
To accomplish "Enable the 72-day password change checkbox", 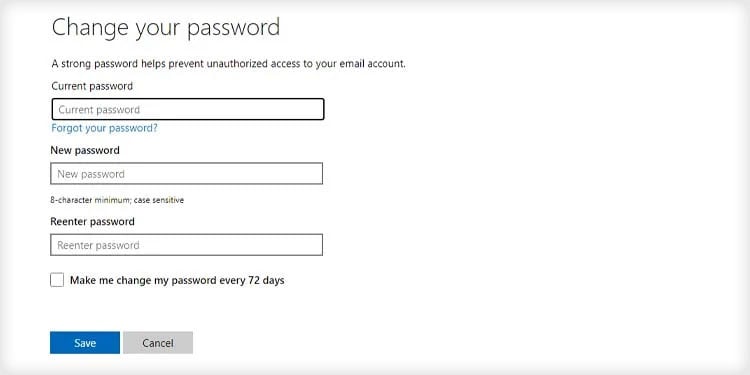I will pyautogui.click(x=57, y=280).
